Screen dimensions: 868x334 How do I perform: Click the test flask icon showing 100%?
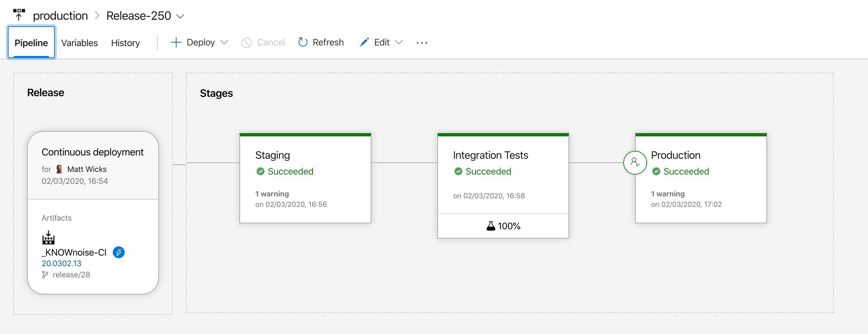tap(491, 226)
